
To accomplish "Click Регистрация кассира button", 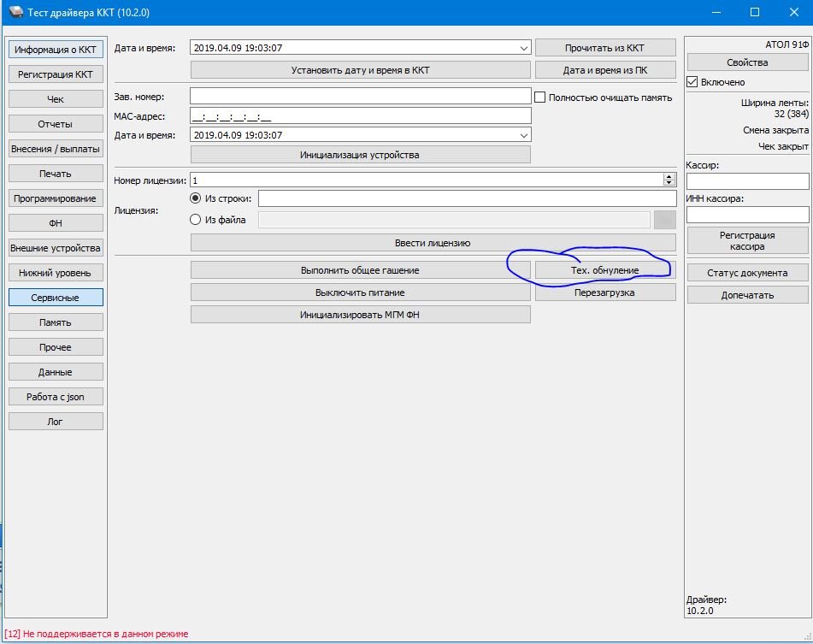I will coord(747,240).
